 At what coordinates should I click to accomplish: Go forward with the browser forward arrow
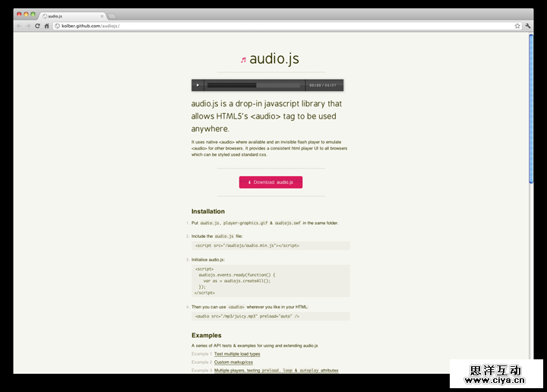click(28, 26)
